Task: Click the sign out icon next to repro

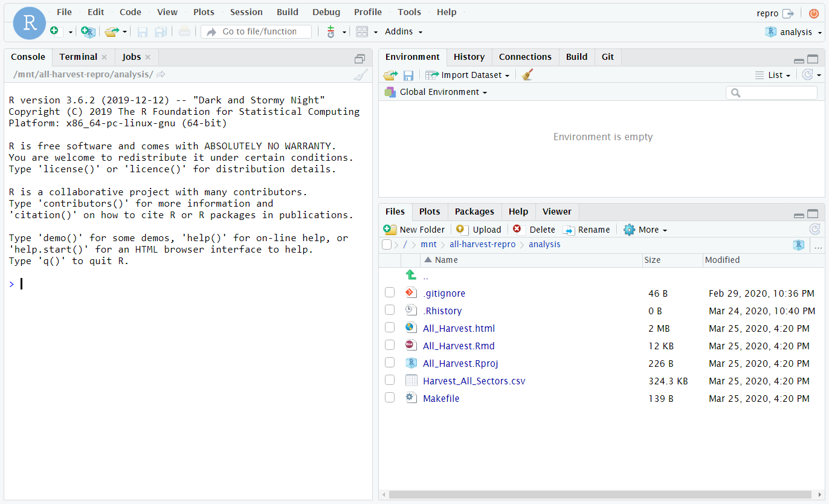Action: pyautogui.click(x=788, y=13)
